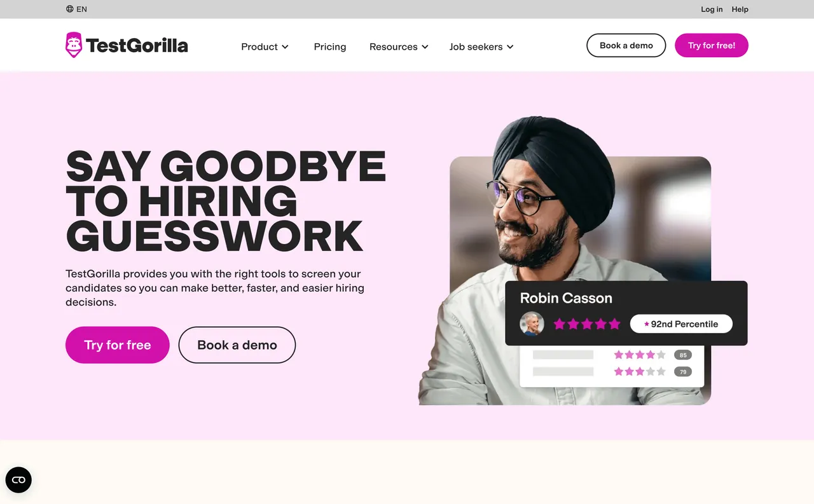Viewport: 814px width, 504px height.
Task: Click the five-star rating under Robin Casson
Action: click(586, 324)
